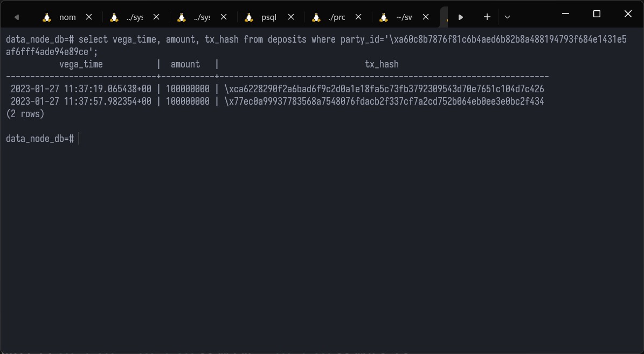
Task: Click the left tab-scroll arrow
Action: click(x=16, y=17)
